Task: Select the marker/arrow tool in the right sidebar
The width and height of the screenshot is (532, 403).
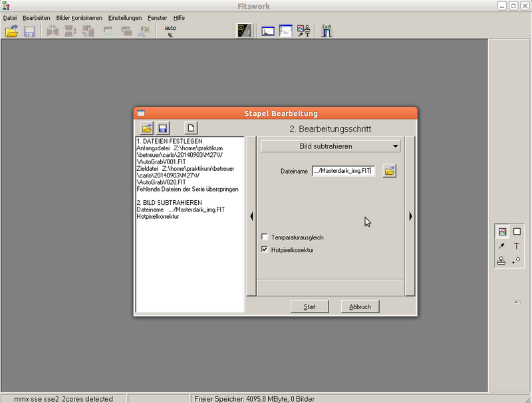Action: click(501, 245)
